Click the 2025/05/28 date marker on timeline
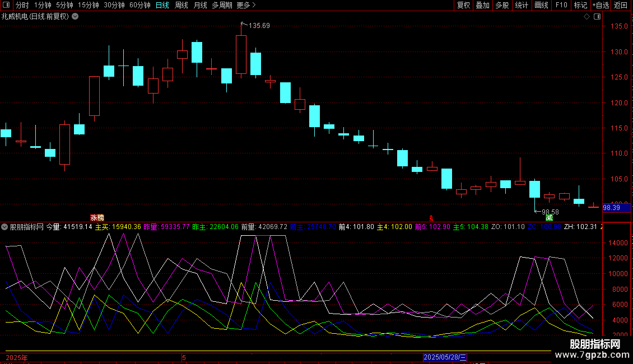The image size is (633, 364). (x=445, y=357)
